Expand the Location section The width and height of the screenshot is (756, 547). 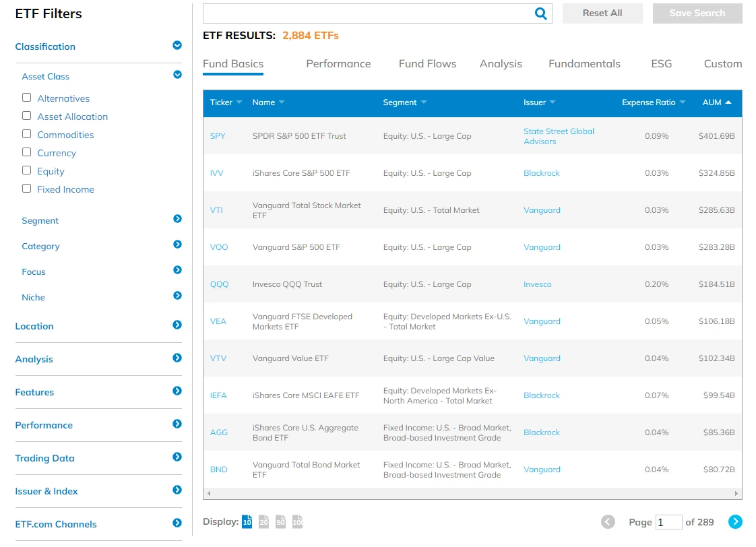pyautogui.click(x=177, y=325)
